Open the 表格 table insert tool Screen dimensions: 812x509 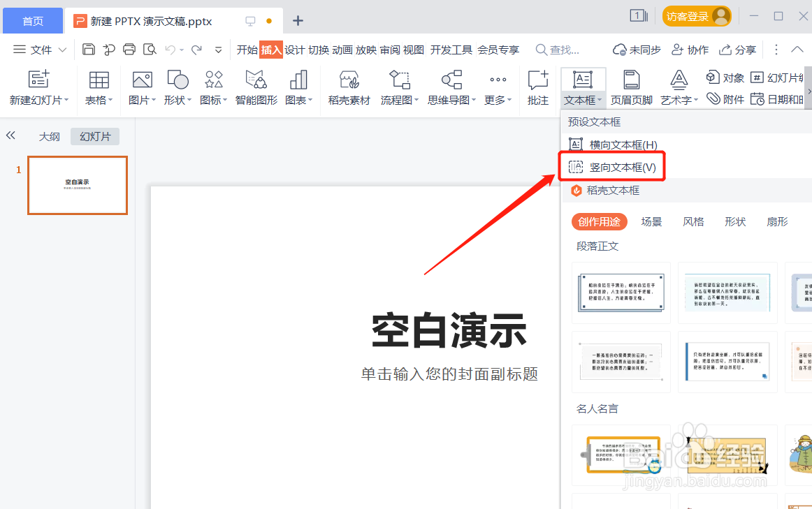[x=99, y=87]
